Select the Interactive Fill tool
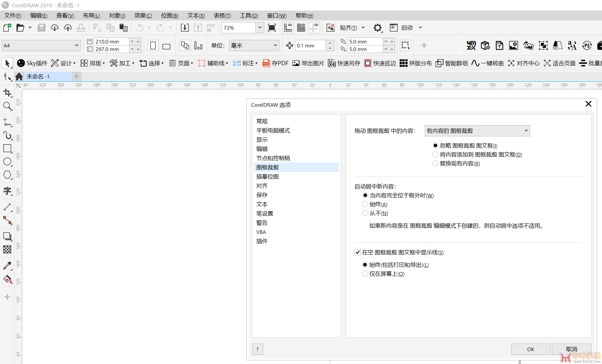The width and height of the screenshot is (602, 364). (7, 279)
